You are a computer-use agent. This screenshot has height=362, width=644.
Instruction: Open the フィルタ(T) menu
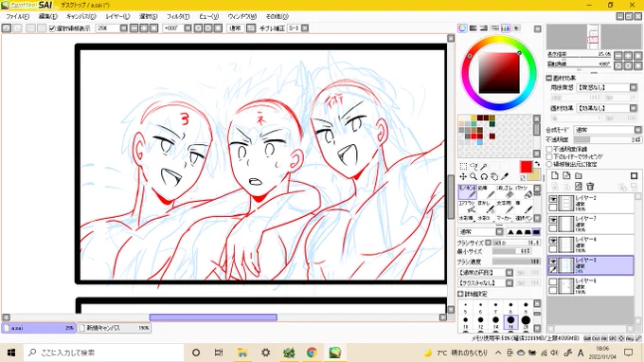click(x=178, y=16)
